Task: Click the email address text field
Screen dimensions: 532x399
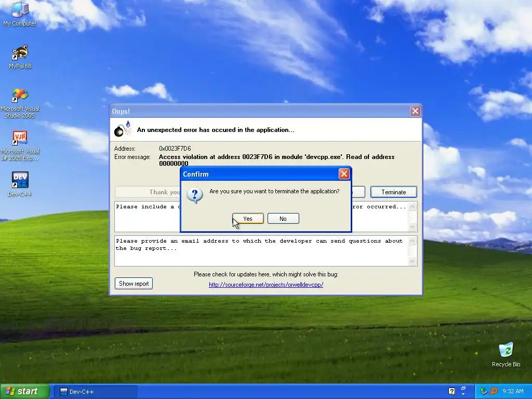Action: (x=261, y=251)
